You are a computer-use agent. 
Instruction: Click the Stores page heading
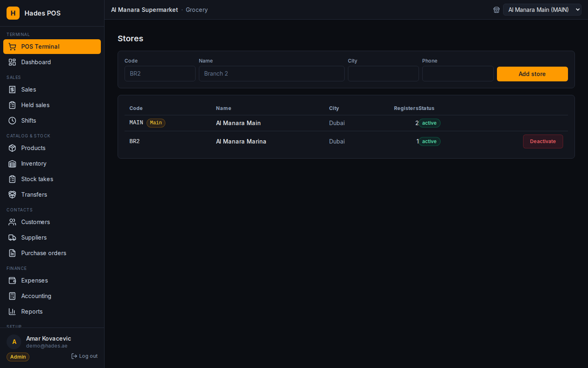tap(130, 38)
